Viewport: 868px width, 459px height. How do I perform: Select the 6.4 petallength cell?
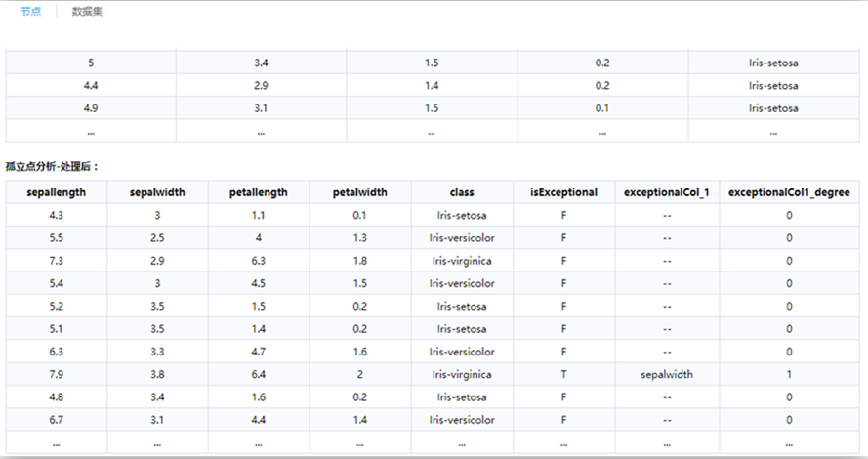point(259,373)
